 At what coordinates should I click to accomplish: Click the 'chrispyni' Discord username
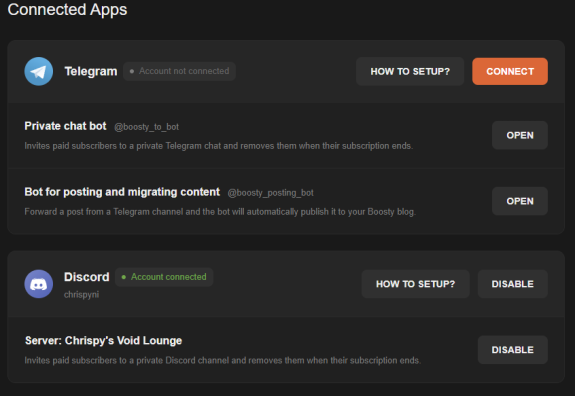(x=81, y=294)
